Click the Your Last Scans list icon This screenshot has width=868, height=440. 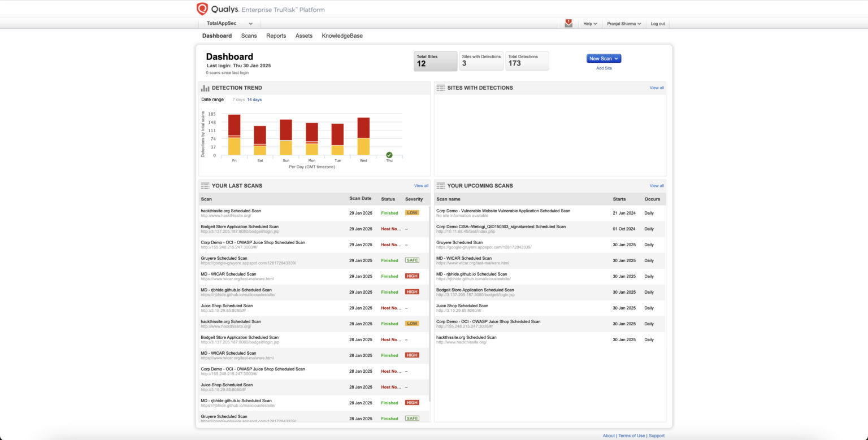205,185
